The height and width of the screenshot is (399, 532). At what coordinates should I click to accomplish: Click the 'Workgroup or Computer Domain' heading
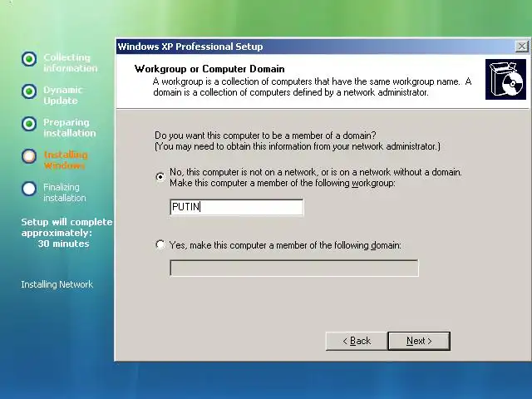pos(209,69)
